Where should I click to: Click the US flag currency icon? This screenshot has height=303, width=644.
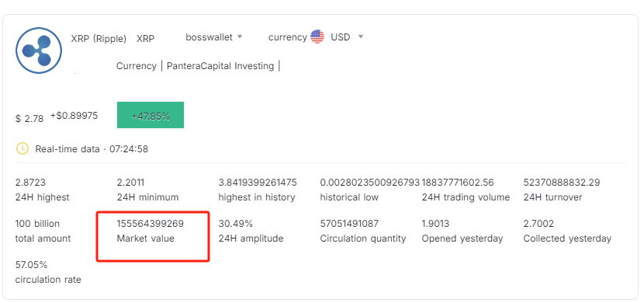317,37
